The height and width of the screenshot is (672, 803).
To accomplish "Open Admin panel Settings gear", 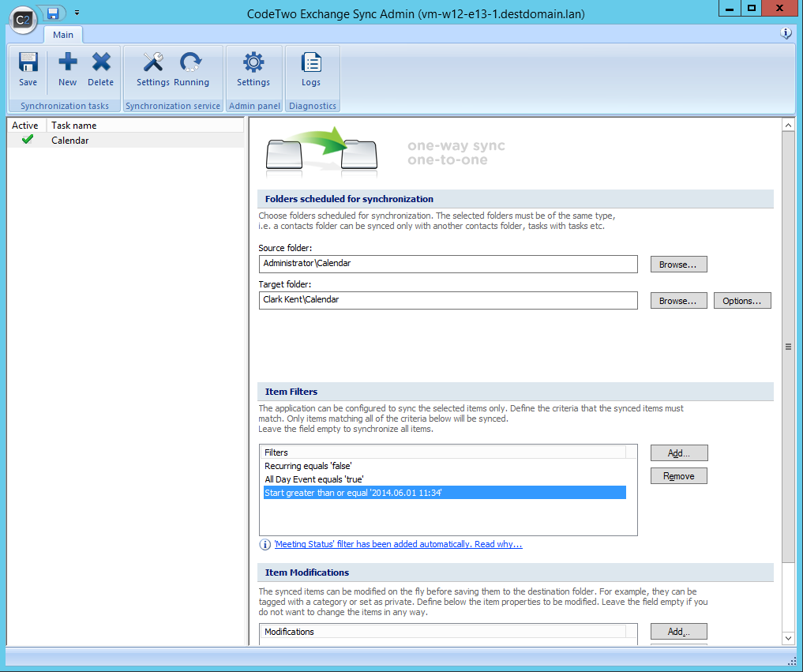I will tap(253, 69).
